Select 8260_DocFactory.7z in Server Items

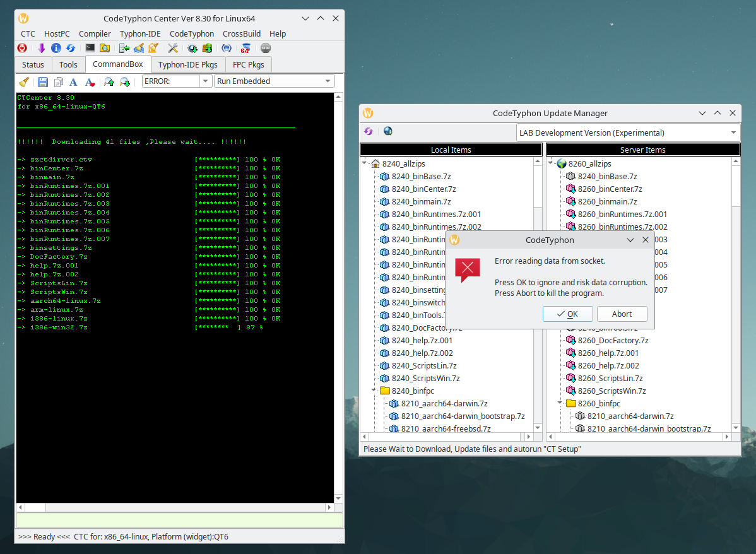point(613,340)
